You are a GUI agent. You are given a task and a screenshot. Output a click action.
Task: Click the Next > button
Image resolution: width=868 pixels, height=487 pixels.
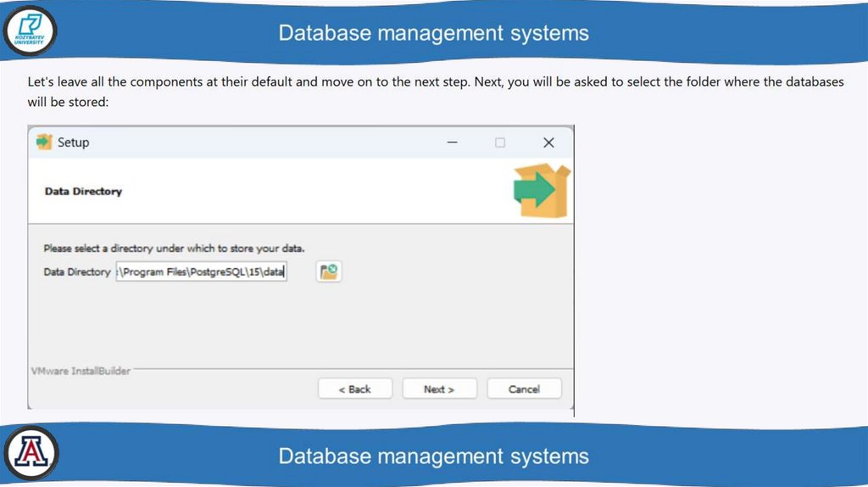(439, 389)
